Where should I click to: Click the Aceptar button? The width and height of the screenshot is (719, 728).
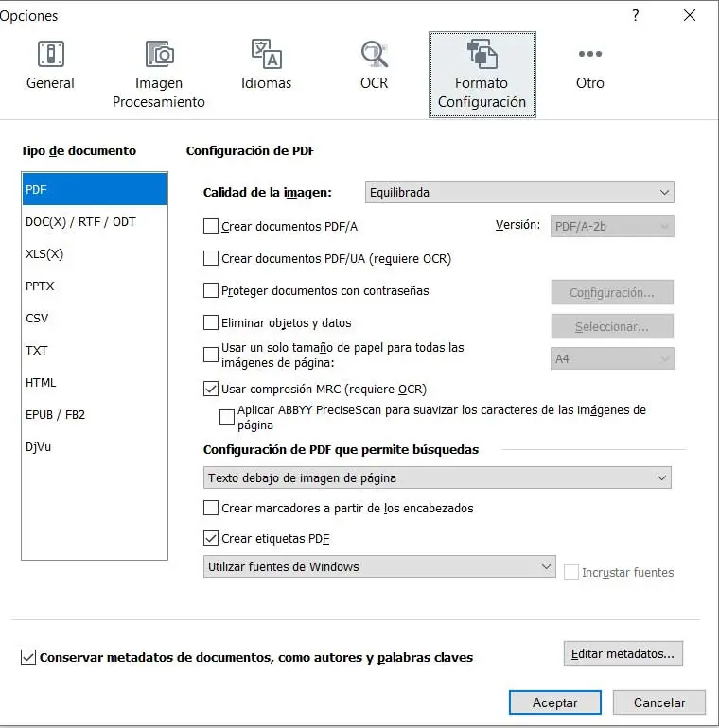click(x=555, y=702)
